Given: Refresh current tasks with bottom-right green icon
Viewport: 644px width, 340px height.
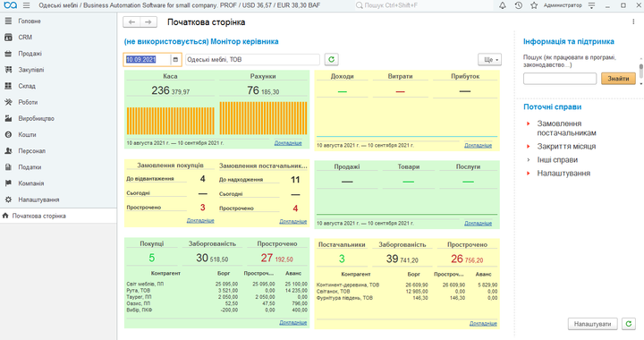Looking at the screenshot, I should pyautogui.click(x=629, y=324).
